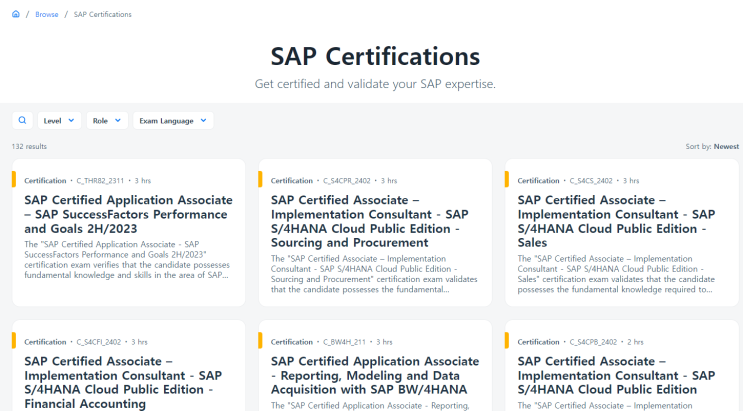The height and width of the screenshot is (411, 743).
Task: Click the Certification label on C_BW4H_211 card
Action: tap(291, 342)
